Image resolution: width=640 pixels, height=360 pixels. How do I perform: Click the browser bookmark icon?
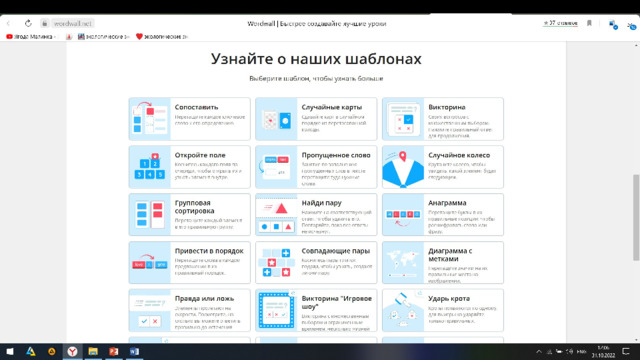coord(589,23)
